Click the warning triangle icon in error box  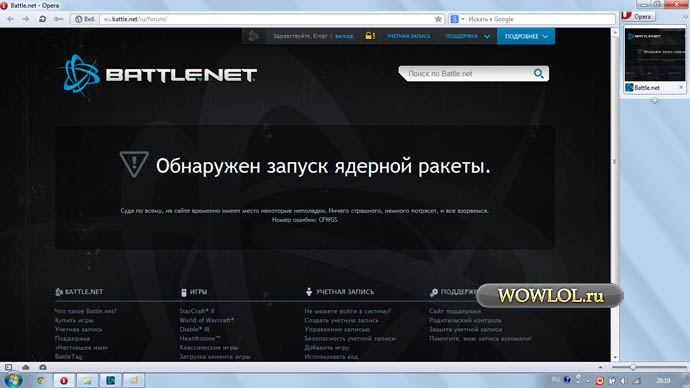pos(134,164)
